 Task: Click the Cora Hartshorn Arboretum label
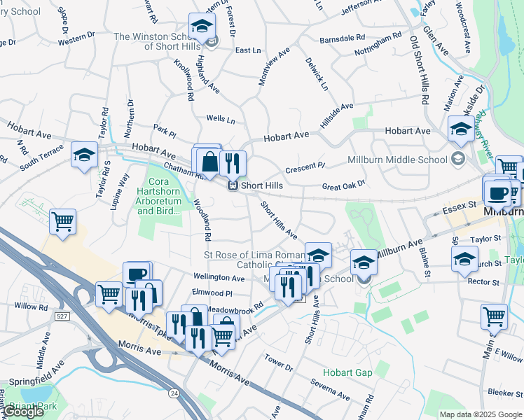pyautogui.click(x=159, y=196)
